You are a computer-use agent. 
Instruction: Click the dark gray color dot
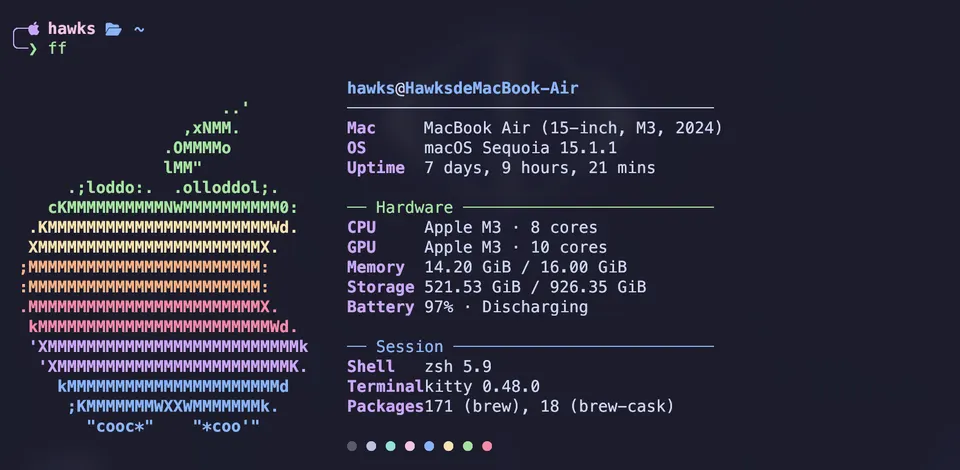click(352, 446)
